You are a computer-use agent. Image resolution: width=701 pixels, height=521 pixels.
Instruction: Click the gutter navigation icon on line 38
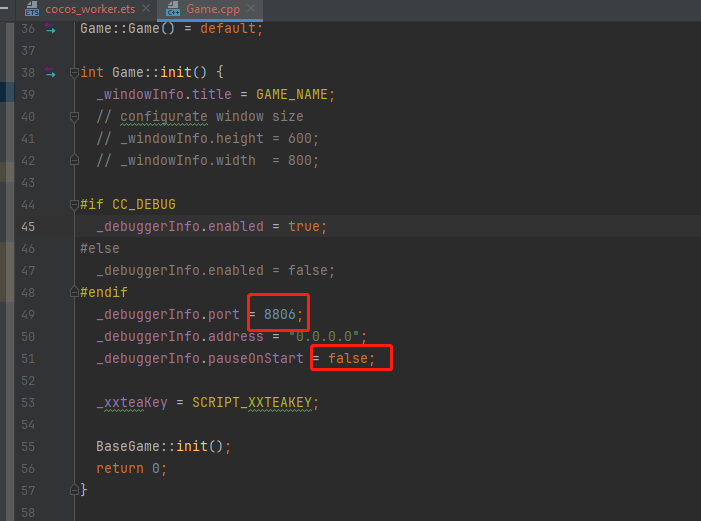click(50, 72)
